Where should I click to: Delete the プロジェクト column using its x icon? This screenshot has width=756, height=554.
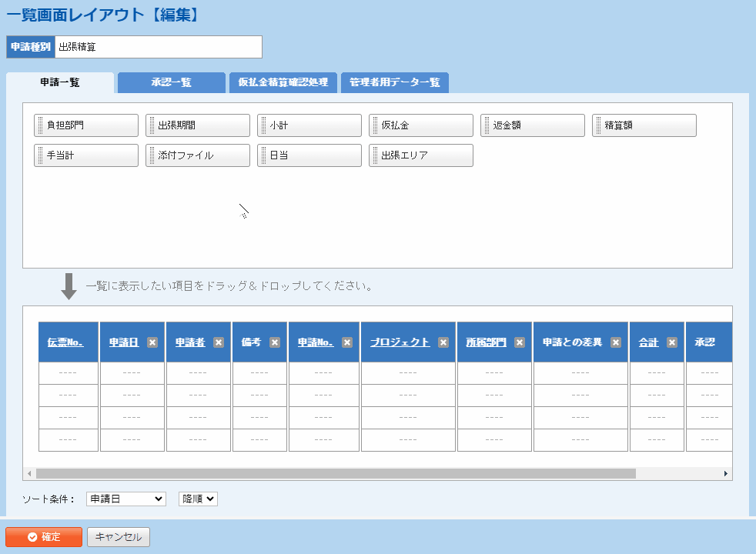pyautogui.click(x=443, y=342)
